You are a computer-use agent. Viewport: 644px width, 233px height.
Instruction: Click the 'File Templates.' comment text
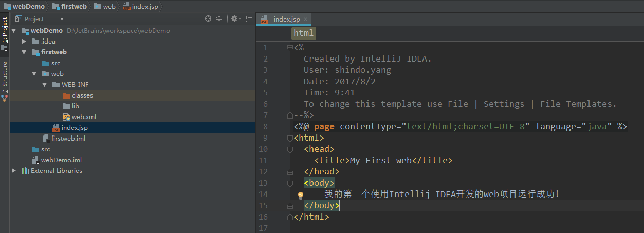point(578,104)
